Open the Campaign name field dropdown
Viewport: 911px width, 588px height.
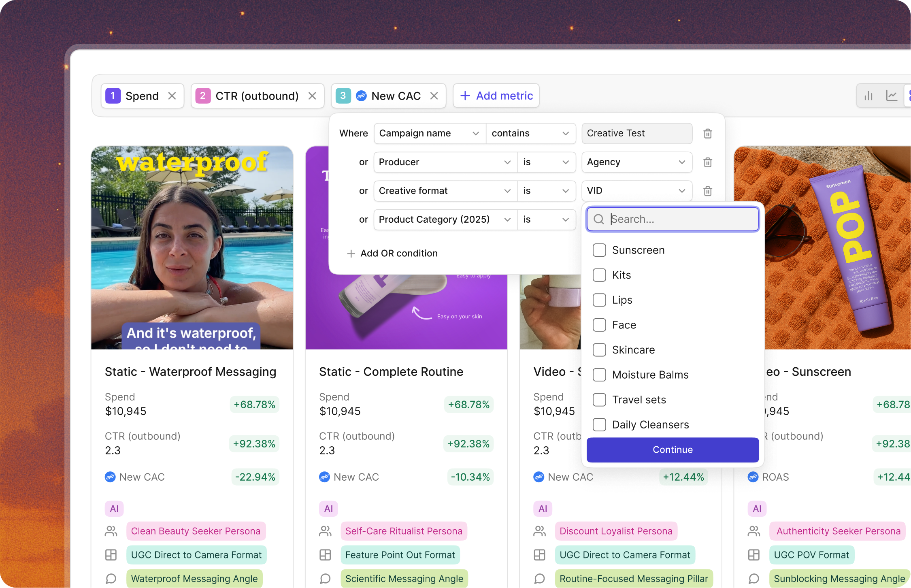429,134
